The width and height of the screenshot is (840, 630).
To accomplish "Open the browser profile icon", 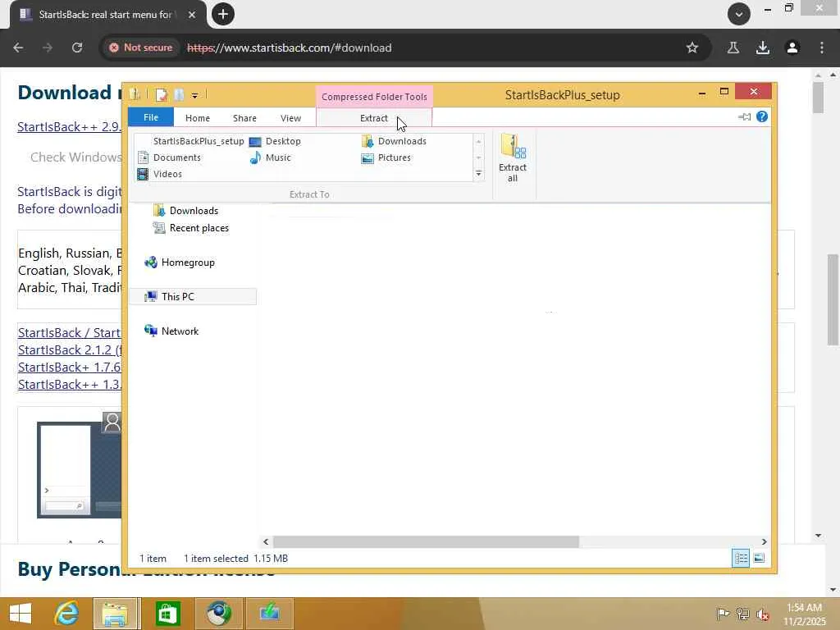I will [792, 48].
